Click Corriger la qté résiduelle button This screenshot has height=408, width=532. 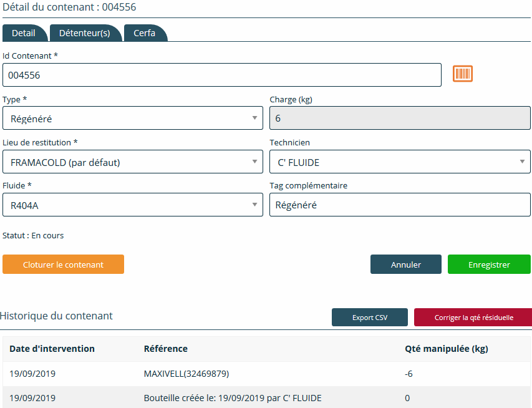[473, 317]
